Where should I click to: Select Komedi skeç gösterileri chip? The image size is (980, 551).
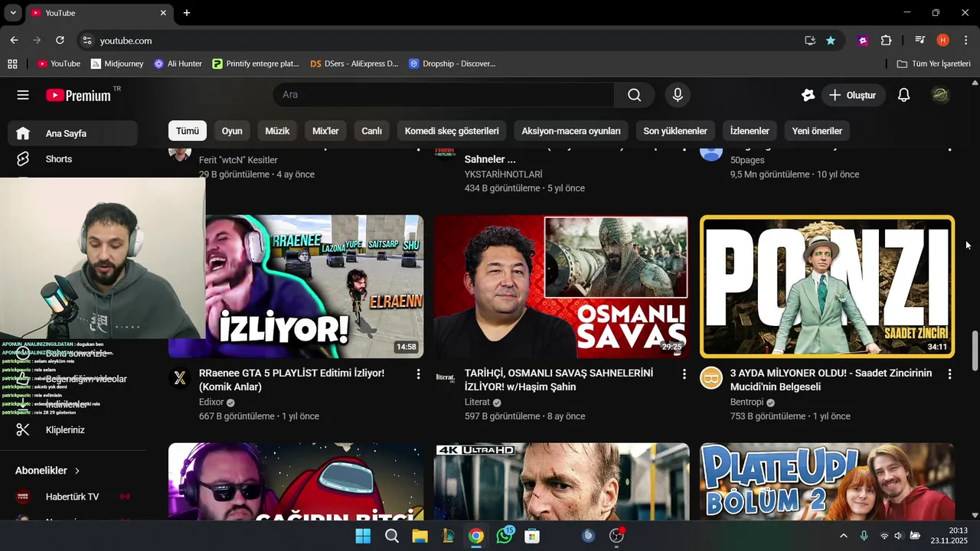[x=452, y=131]
